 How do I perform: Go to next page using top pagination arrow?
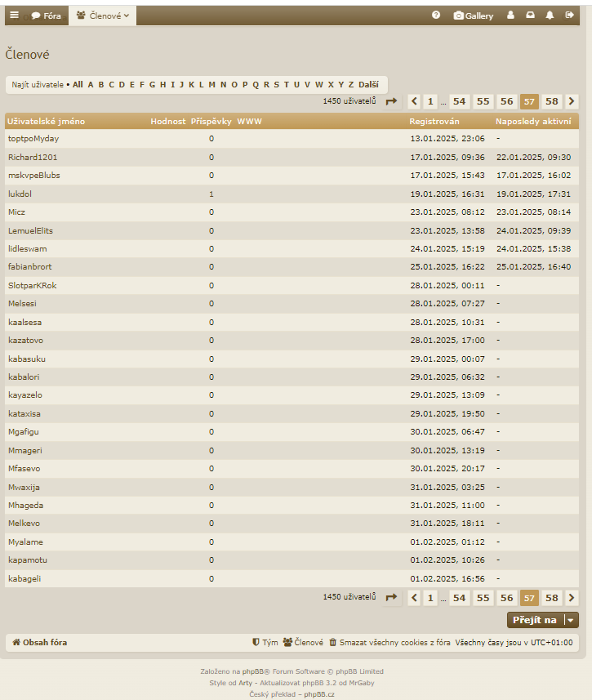coord(572,101)
